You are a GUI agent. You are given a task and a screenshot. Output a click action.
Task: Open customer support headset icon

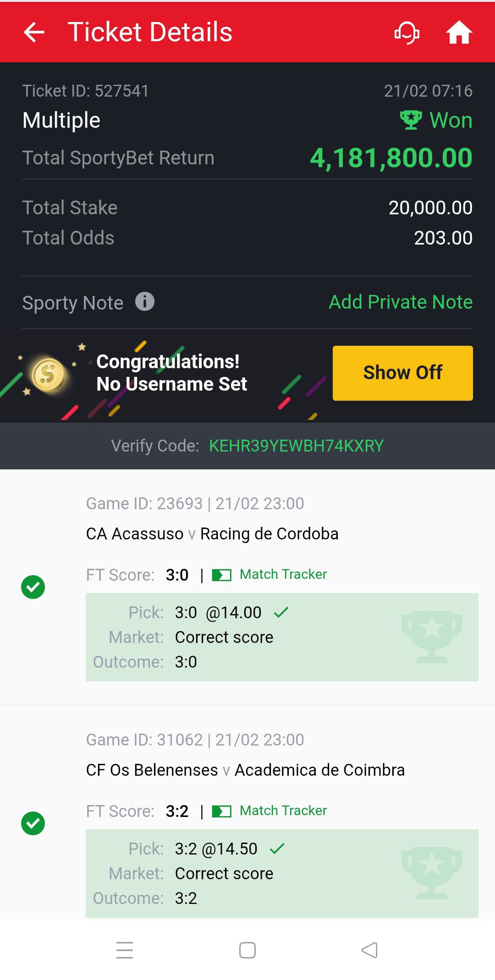click(407, 33)
